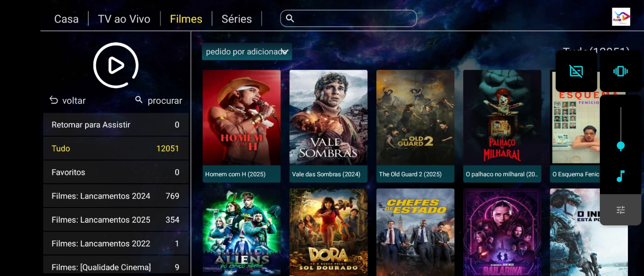
Task: Click the procurar search icon in sidebar
Action: 139,100
